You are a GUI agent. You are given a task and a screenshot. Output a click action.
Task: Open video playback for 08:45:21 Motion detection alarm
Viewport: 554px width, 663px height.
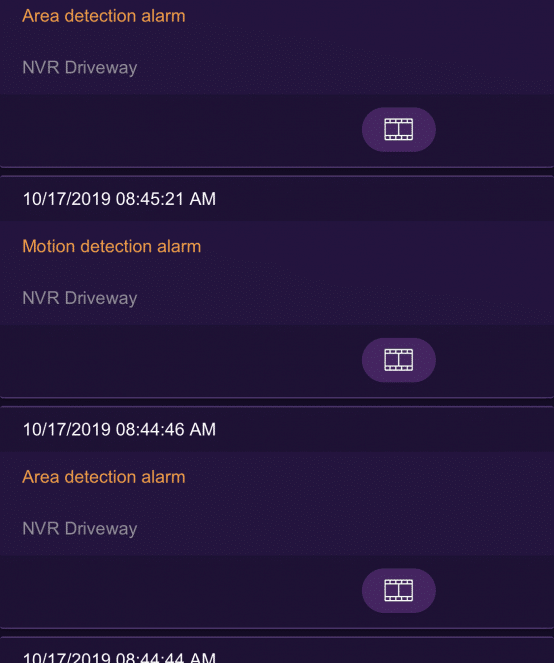(398, 360)
